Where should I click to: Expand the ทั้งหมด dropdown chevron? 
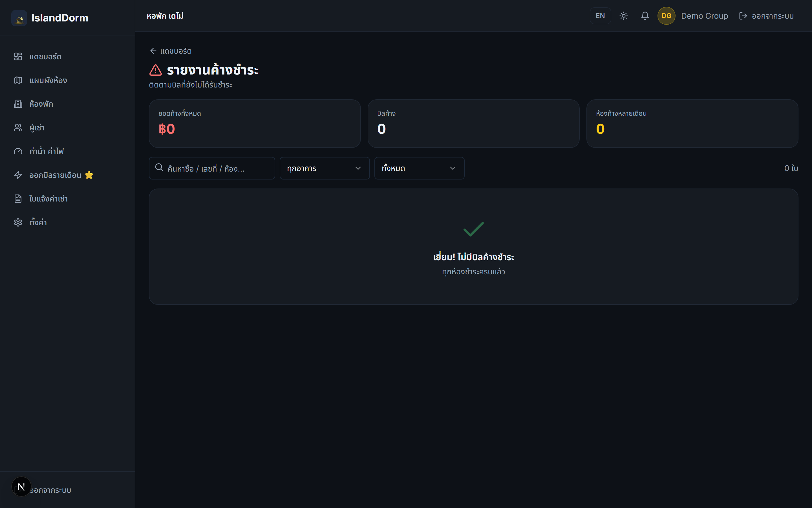coord(453,168)
